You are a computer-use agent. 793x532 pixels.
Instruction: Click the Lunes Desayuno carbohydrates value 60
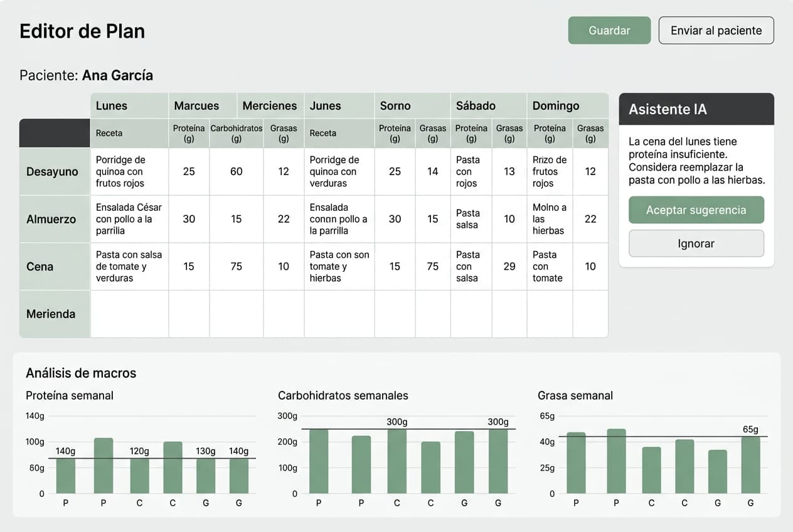(236, 171)
